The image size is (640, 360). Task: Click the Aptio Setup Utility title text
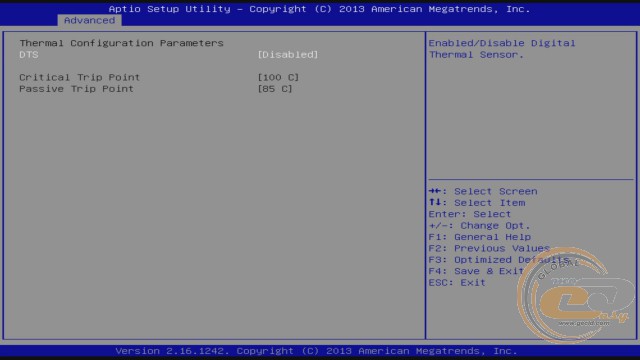pos(320,9)
